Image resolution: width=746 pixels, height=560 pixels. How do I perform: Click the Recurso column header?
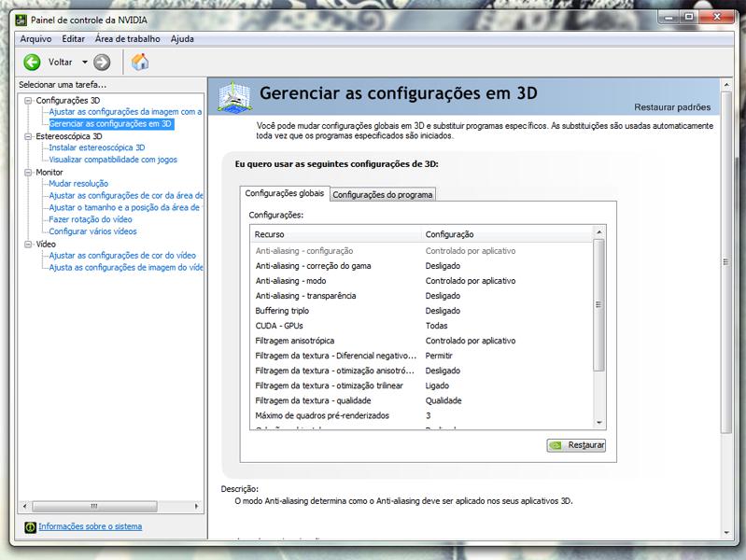pos(336,234)
